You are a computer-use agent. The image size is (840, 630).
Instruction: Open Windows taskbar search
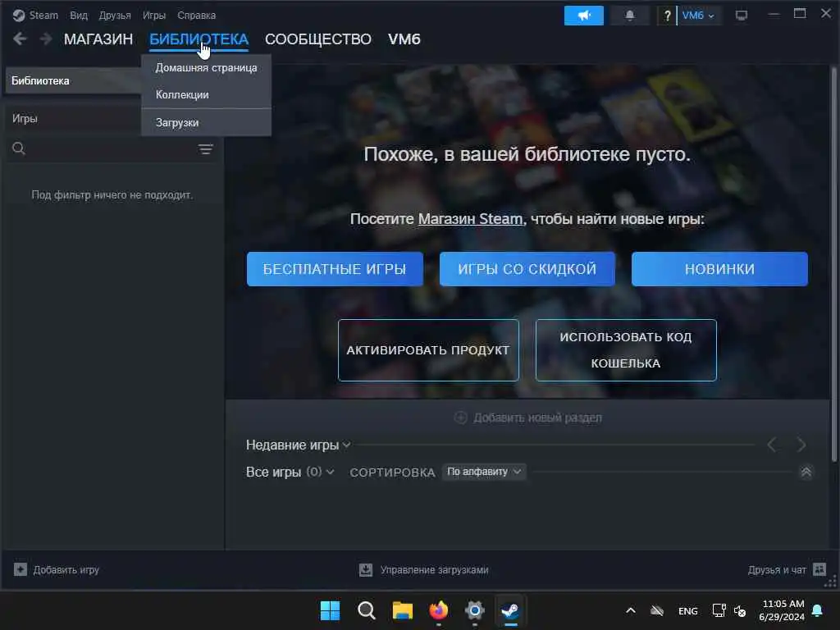(x=367, y=610)
